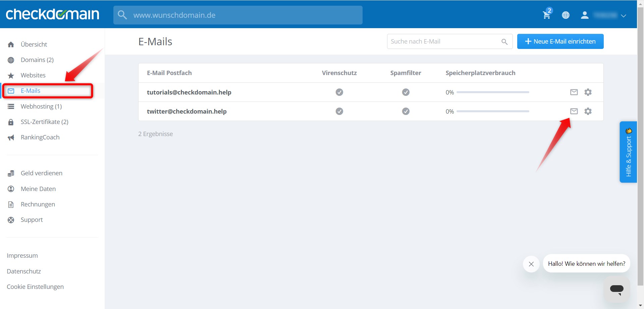Click the E-Mails envelope icon in sidebar

(x=11, y=91)
